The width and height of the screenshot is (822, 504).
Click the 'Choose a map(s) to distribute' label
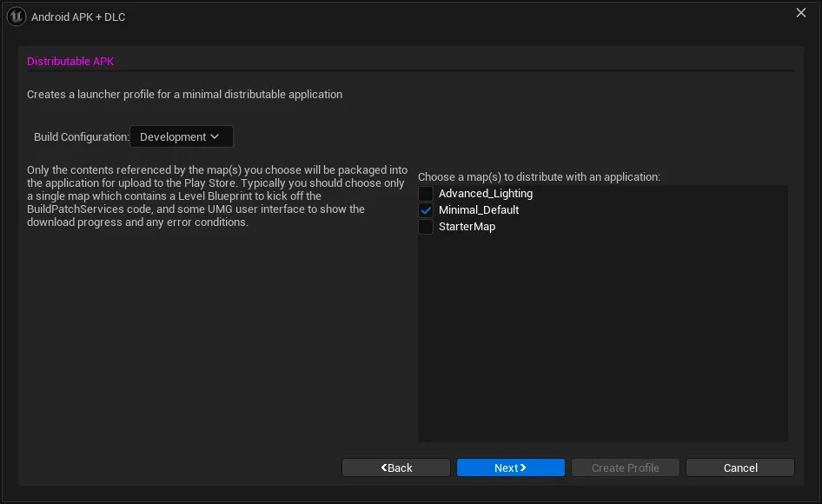pyautogui.click(x=539, y=177)
